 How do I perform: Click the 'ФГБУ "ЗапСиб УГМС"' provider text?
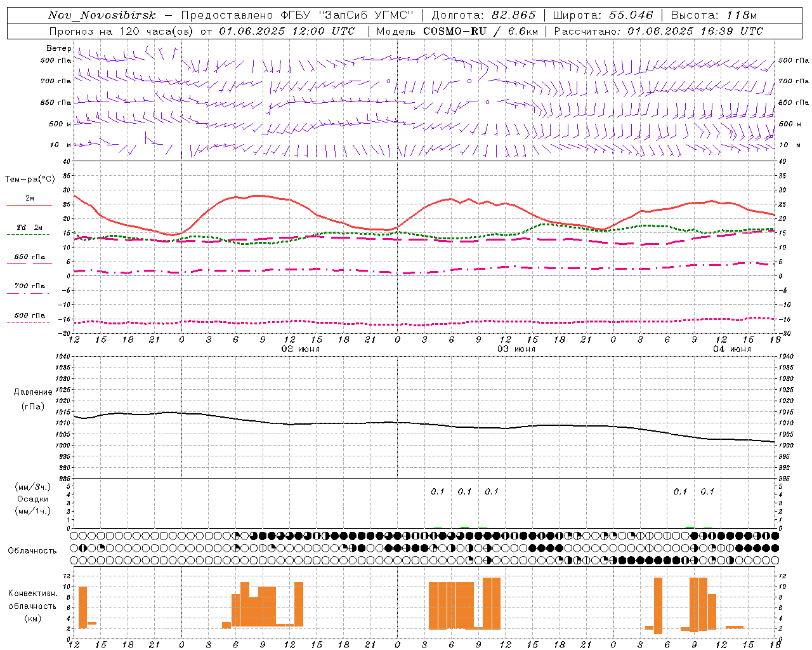click(x=346, y=15)
